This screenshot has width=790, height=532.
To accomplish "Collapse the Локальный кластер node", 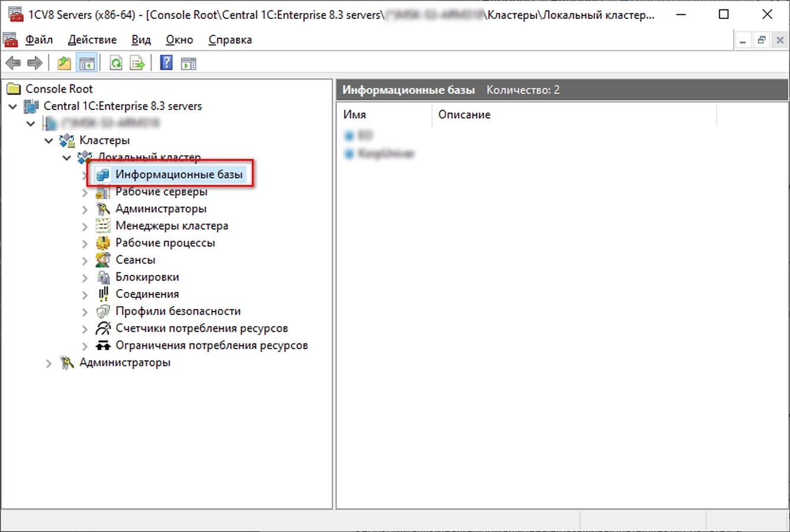I will coord(67,158).
